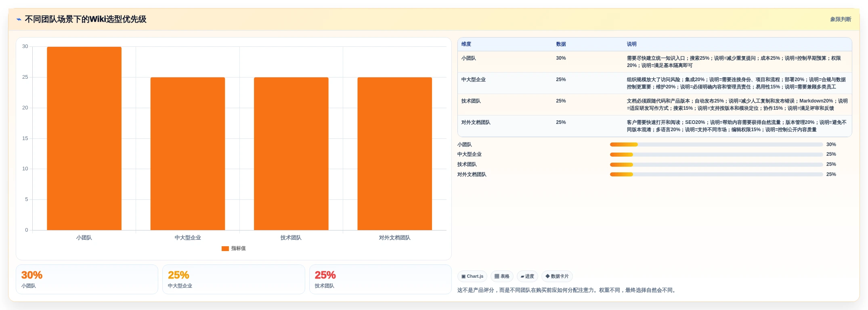Image resolution: width=868 pixels, height=310 pixels.
Task: Click the 进度 tag chip
Action: click(527, 276)
